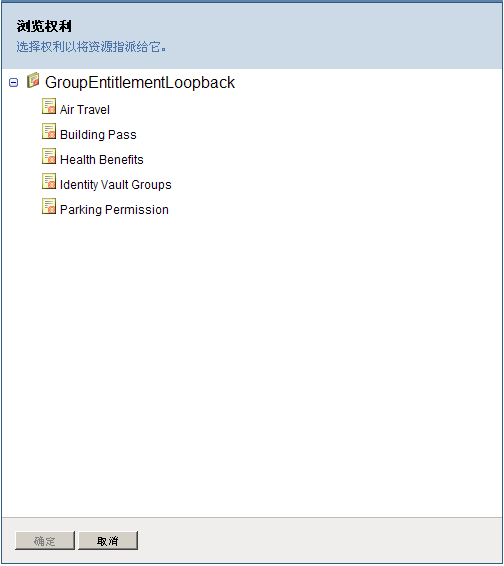Click the 浏览权利 dialog title
Screen dimensions: 504x566
(44, 26)
